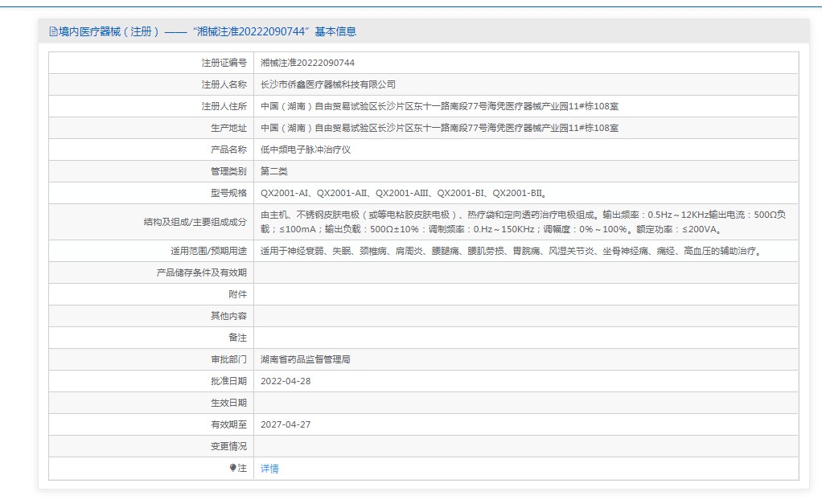Click the expiry date 2027-04-27
This screenshot has height=504, width=822.
pos(286,424)
